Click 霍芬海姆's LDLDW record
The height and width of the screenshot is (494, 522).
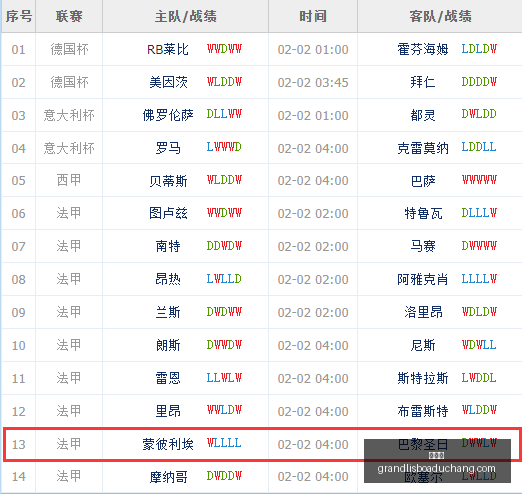coord(479,49)
